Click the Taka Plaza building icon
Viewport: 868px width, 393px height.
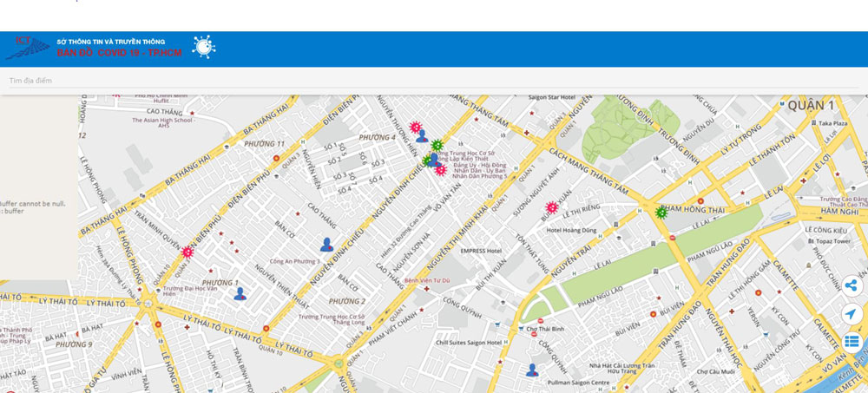click(813, 123)
